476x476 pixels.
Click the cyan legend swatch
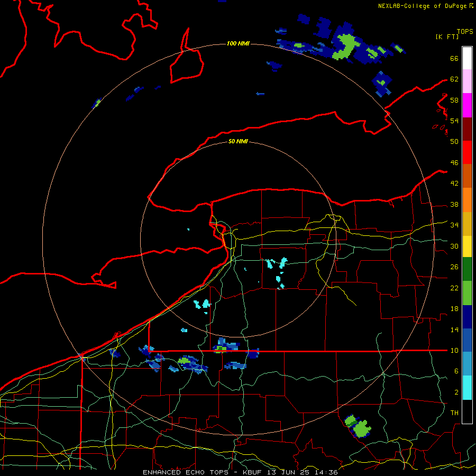[467, 388]
